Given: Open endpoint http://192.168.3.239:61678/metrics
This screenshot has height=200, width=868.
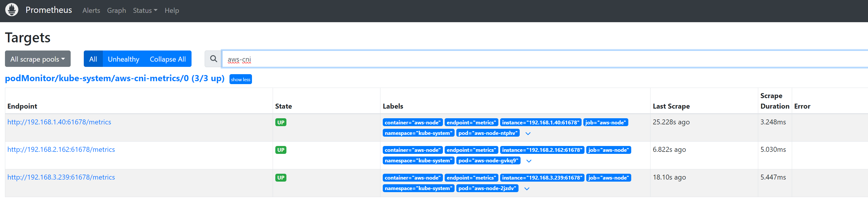Looking at the screenshot, I should (x=61, y=177).
